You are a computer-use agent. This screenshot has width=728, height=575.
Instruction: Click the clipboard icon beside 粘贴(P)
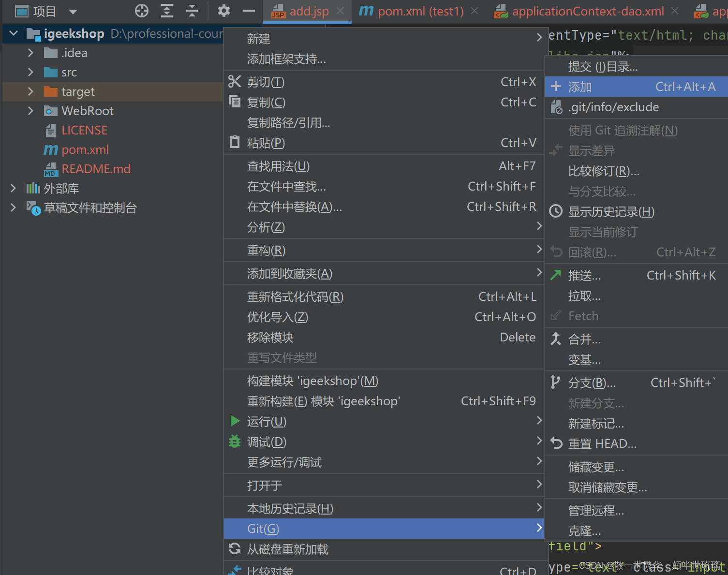point(235,142)
